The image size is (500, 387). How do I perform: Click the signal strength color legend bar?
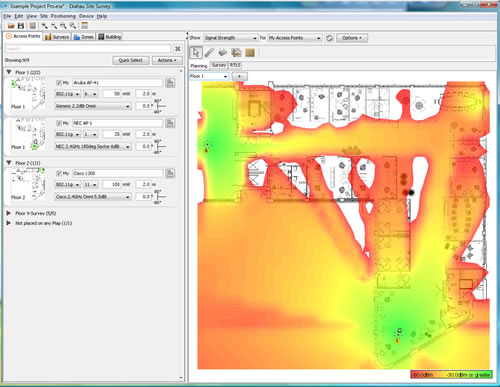(451, 375)
